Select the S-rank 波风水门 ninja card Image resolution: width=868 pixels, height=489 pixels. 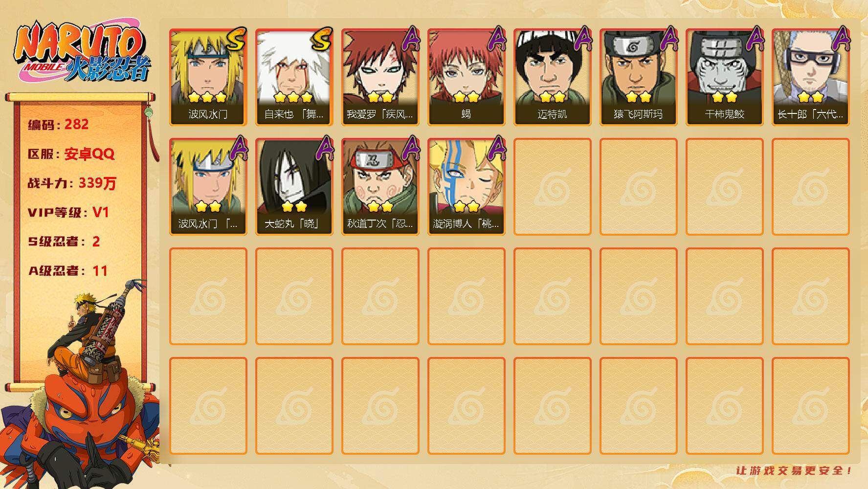(208, 77)
